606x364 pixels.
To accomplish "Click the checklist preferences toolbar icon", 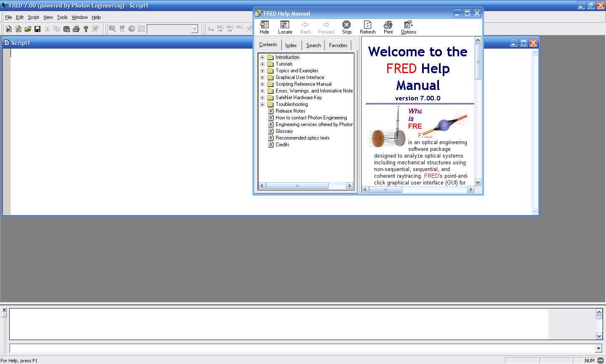I will pos(96,29).
